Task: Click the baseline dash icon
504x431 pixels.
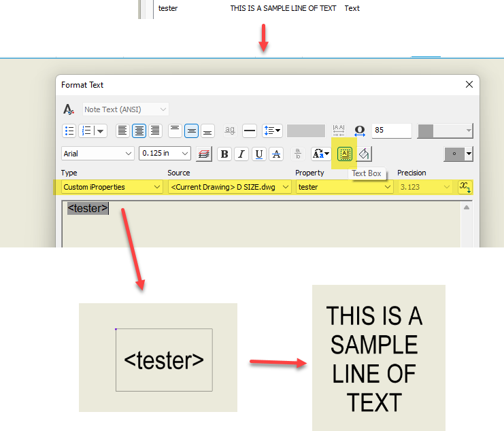Action: coord(250,131)
